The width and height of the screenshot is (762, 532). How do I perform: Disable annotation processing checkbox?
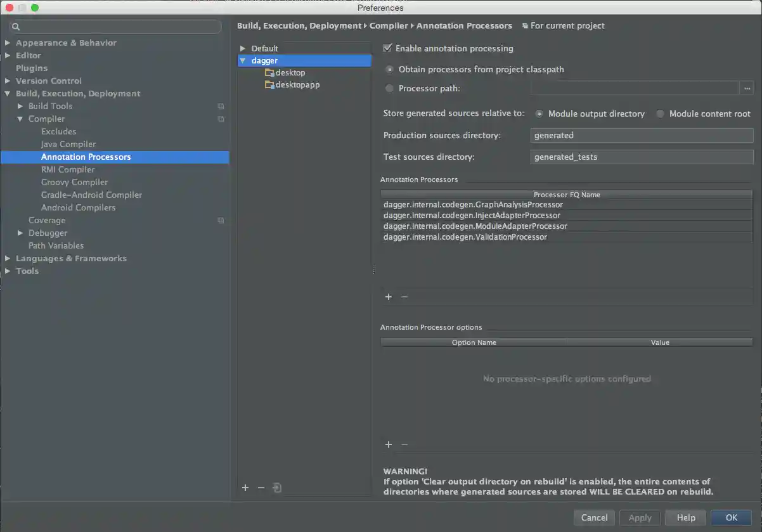click(x=387, y=48)
